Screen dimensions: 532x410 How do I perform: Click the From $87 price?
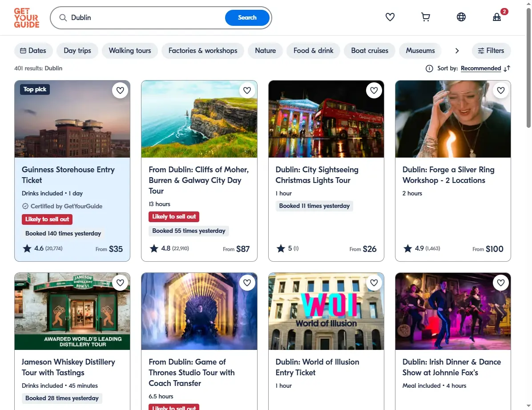236,249
